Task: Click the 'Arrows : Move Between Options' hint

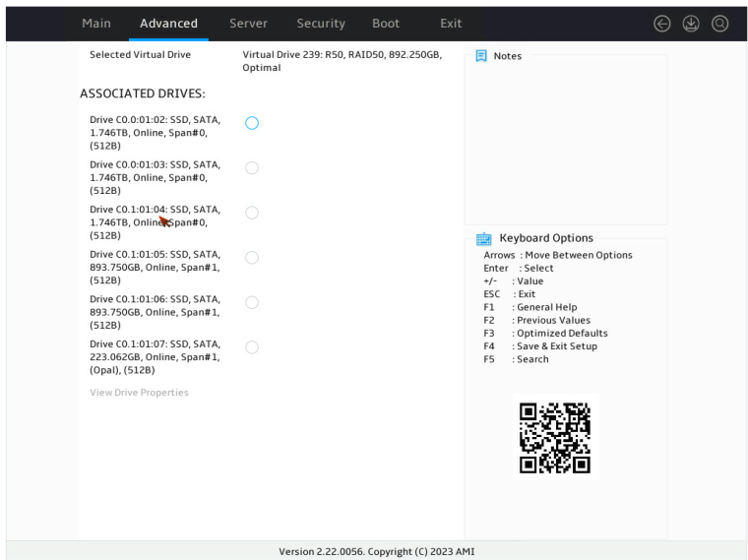Action: 558,255
